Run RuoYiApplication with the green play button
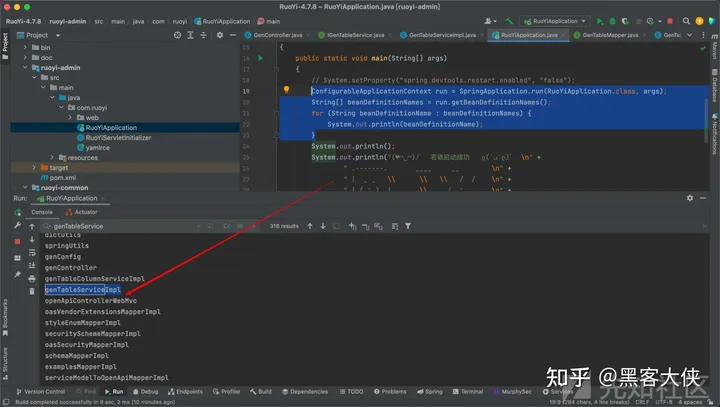Image resolution: width=720 pixels, height=407 pixels. 599,21
